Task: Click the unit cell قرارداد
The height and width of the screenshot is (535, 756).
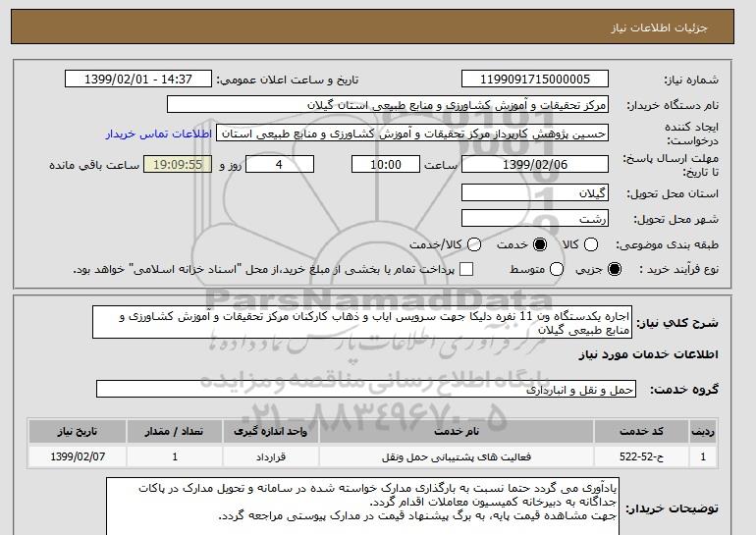Action: pos(270,456)
